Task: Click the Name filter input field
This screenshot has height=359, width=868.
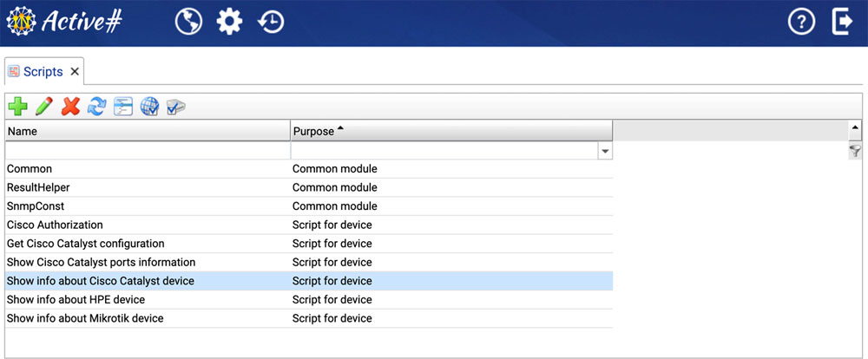Action: coord(148,151)
